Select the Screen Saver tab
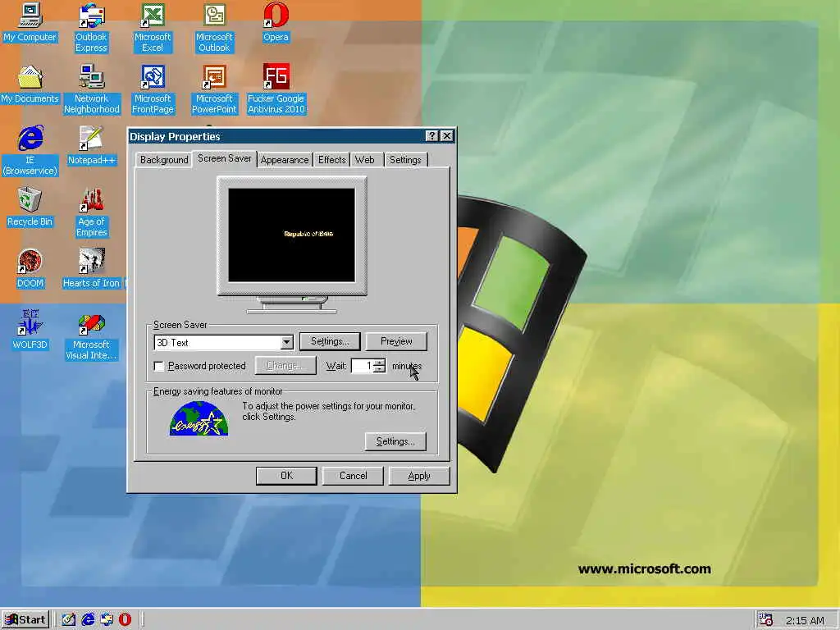840x630 pixels. [225, 158]
